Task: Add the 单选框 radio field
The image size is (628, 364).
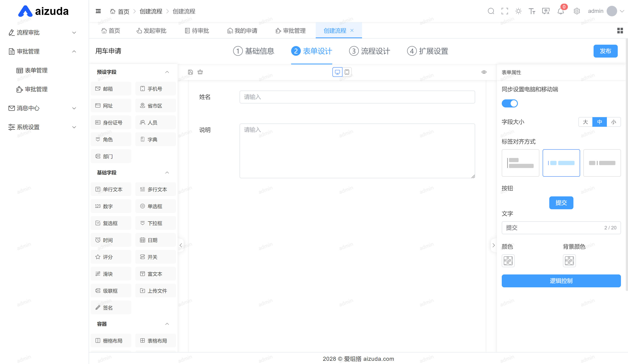Action: [155, 206]
